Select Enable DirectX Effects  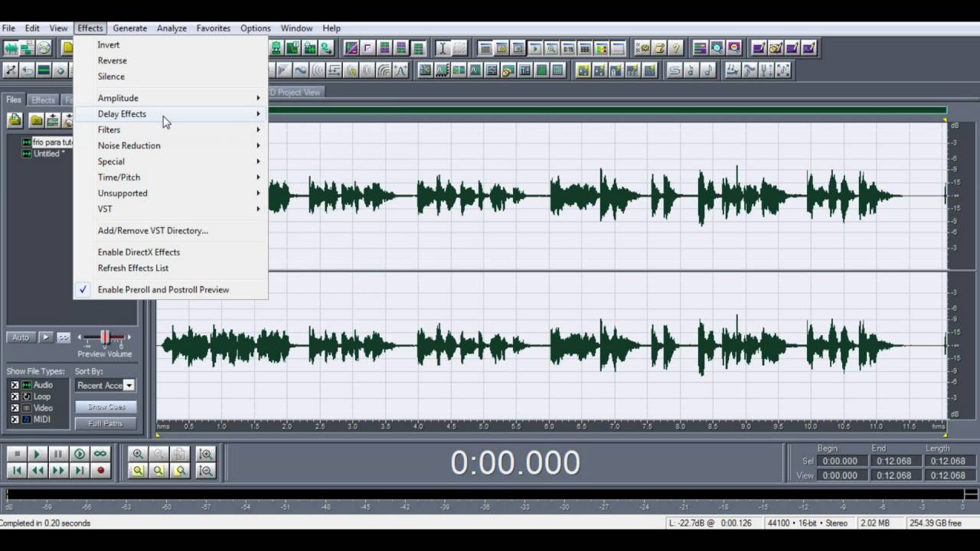pos(171,252)
